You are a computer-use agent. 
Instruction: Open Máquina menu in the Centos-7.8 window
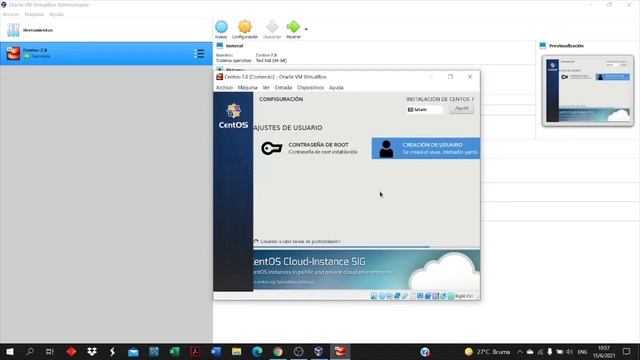(247, 88)
